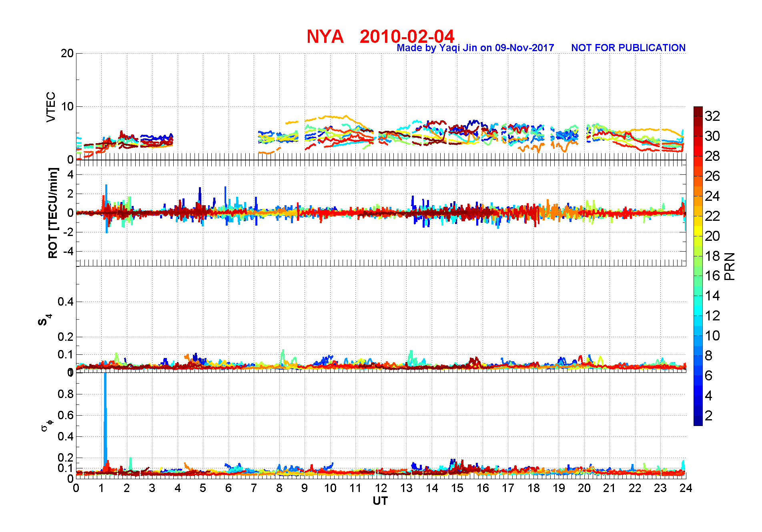The width and height of the screenshot is (762, 532).
Task: Click the ROT tick label -4
Action: click(69, 251)
